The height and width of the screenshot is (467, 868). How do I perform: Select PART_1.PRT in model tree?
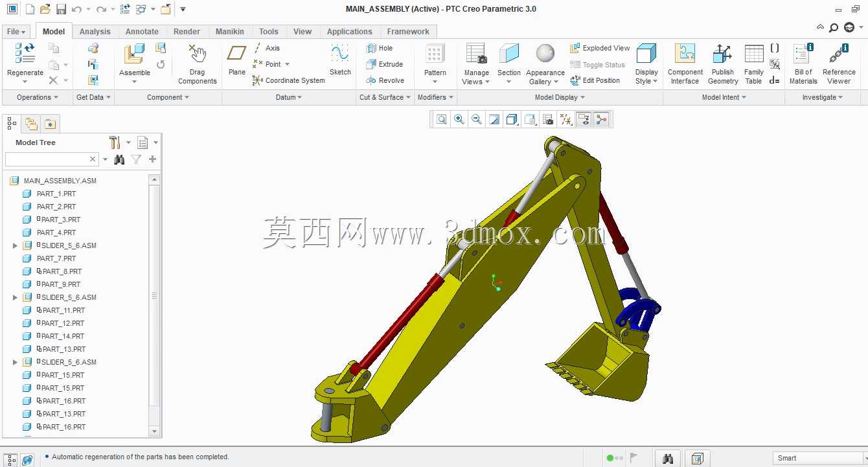coord(56,194)
